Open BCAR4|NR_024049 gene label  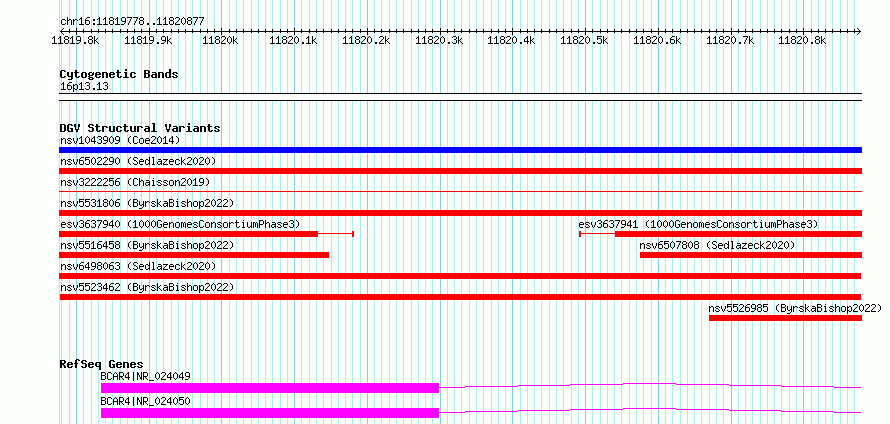coord(145,376)
